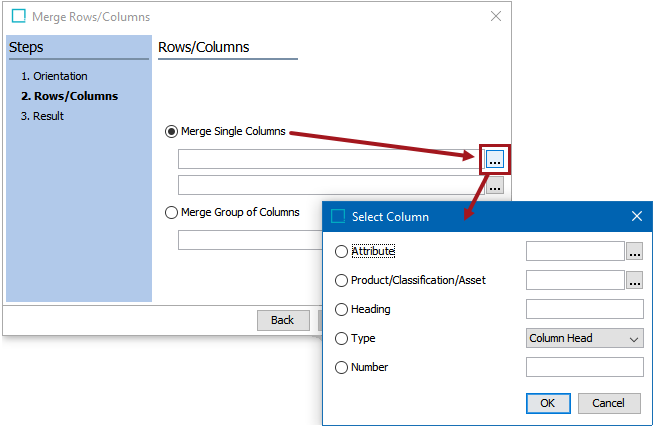Select the Merge Single Columns option
The width and height of the screenshot is (654, 428).
pyautogui.click(x=172, y=132)
